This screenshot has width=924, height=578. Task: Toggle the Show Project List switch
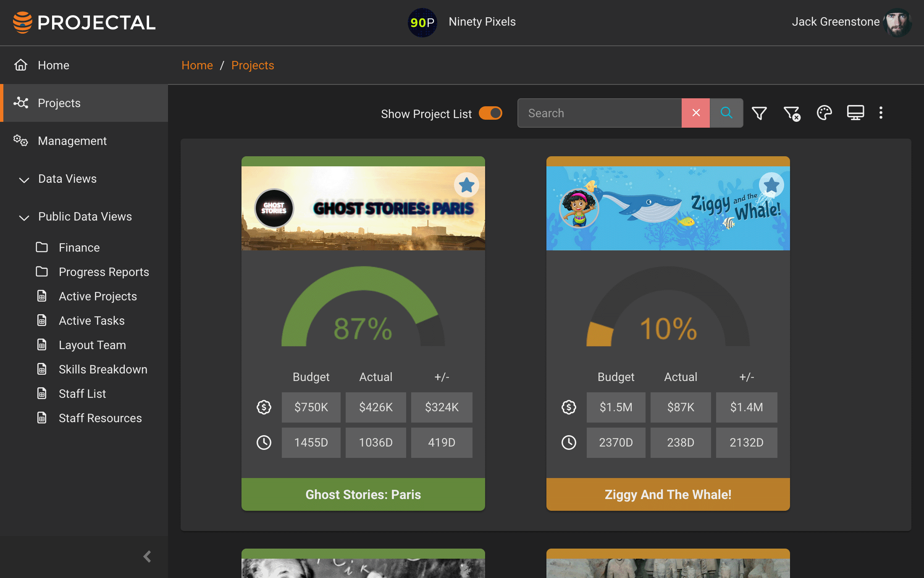click(x=491, y=113)
